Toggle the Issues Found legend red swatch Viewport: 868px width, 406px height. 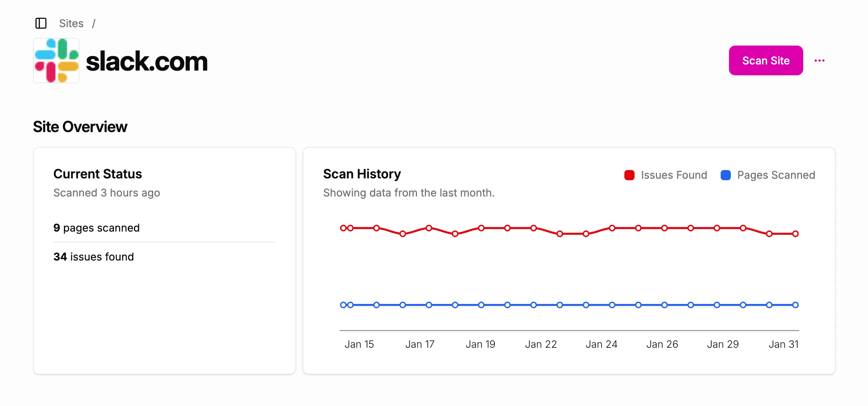[x=629, y=175]
